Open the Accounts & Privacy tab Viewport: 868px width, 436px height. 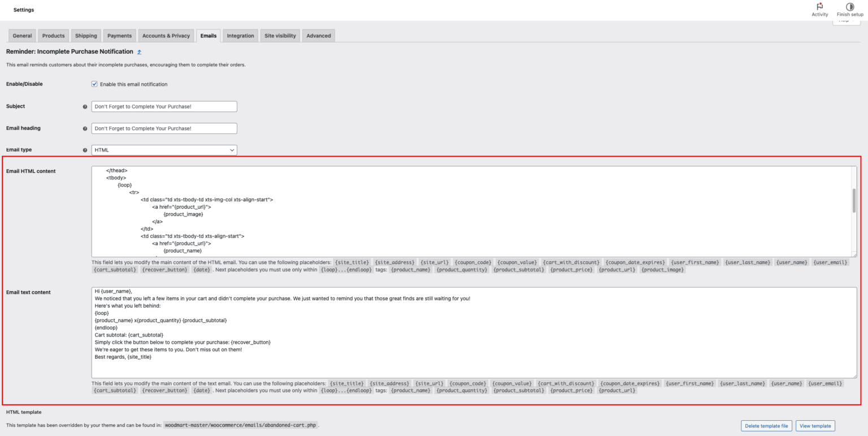tap(166, 36)
